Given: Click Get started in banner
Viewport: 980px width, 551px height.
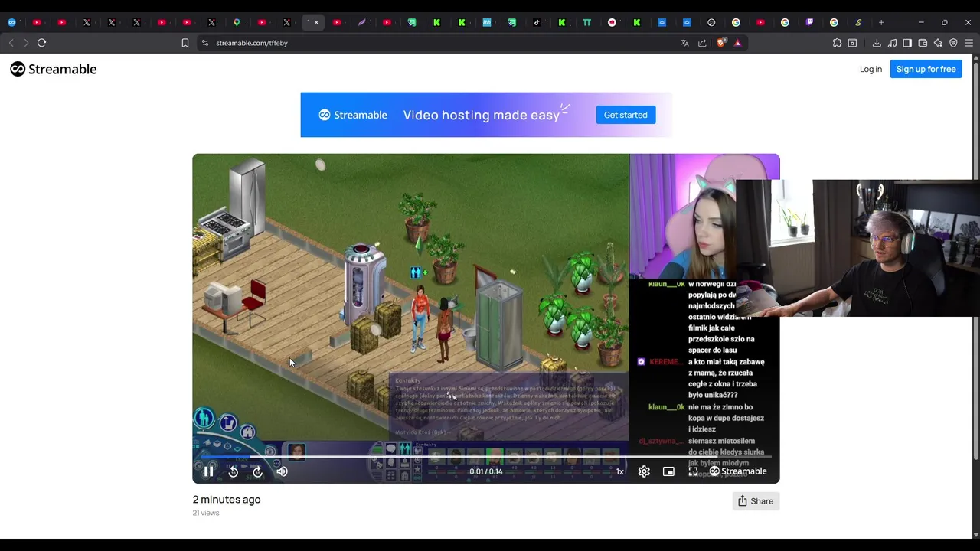Looking at the screenshot, I should click(x=626, y=115).
